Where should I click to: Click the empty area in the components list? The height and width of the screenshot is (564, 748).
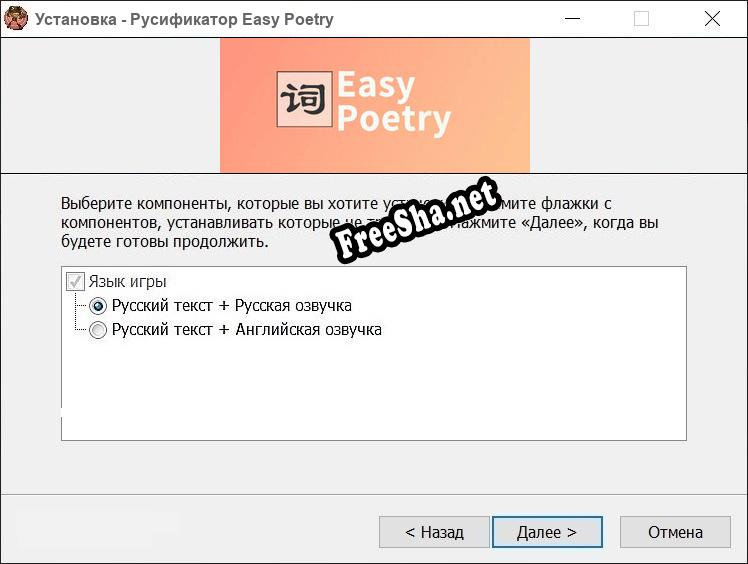coord(372,392)
